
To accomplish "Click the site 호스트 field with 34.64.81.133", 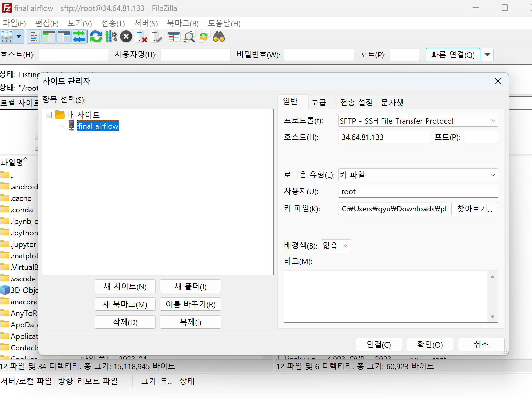I will [x=384, y=137].
